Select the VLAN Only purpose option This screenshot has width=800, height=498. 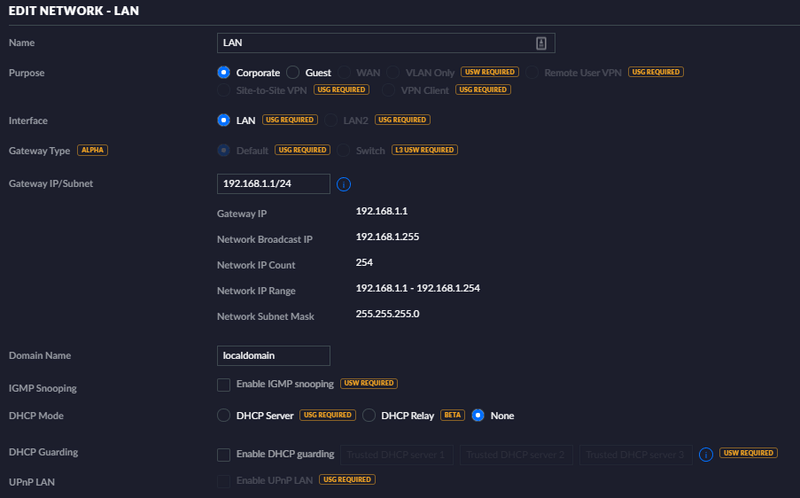coord(394,72)
